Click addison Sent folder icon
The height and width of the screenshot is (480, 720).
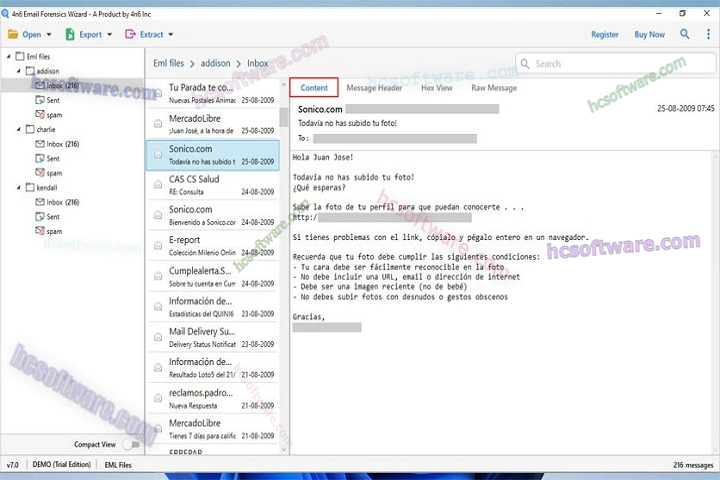coord(40,100)
